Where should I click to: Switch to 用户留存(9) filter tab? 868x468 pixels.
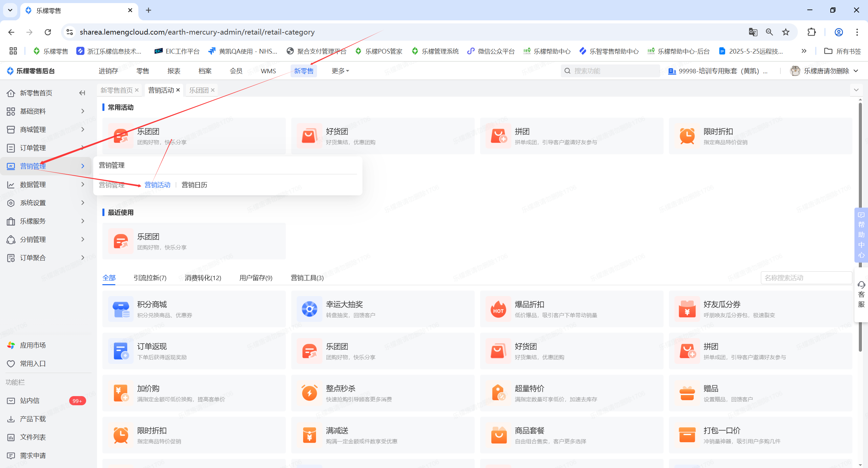coord(256,278)
